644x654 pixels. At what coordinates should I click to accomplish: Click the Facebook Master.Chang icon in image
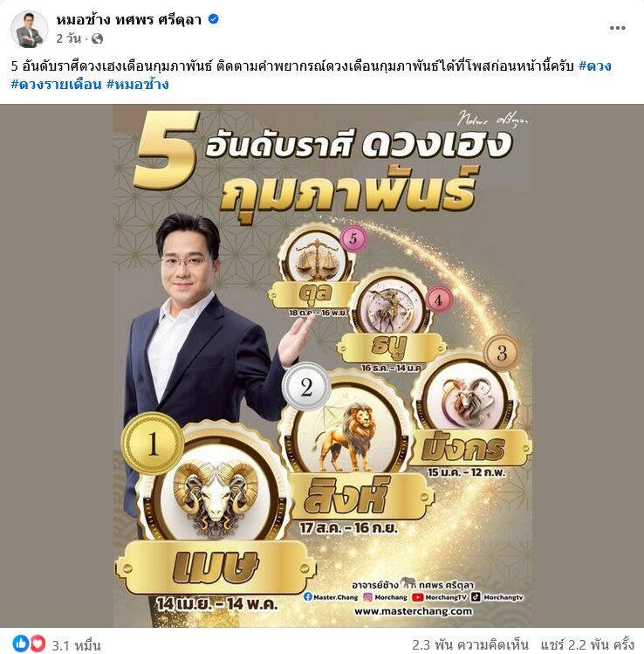[308, 597]
